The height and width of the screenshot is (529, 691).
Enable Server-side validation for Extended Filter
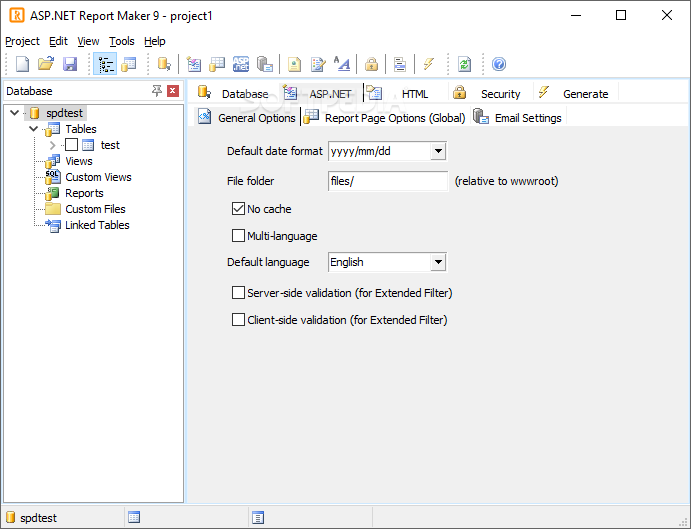(238, 293)
